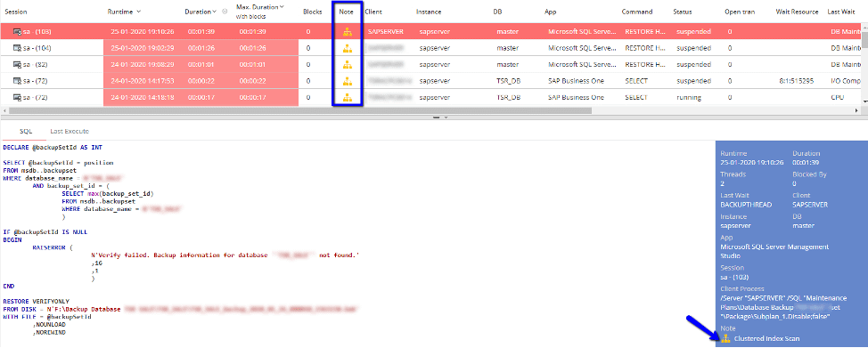Click the session icon beside sa - (103)
The width and height of the screenshot is (868, 348).
coord(17,32)
